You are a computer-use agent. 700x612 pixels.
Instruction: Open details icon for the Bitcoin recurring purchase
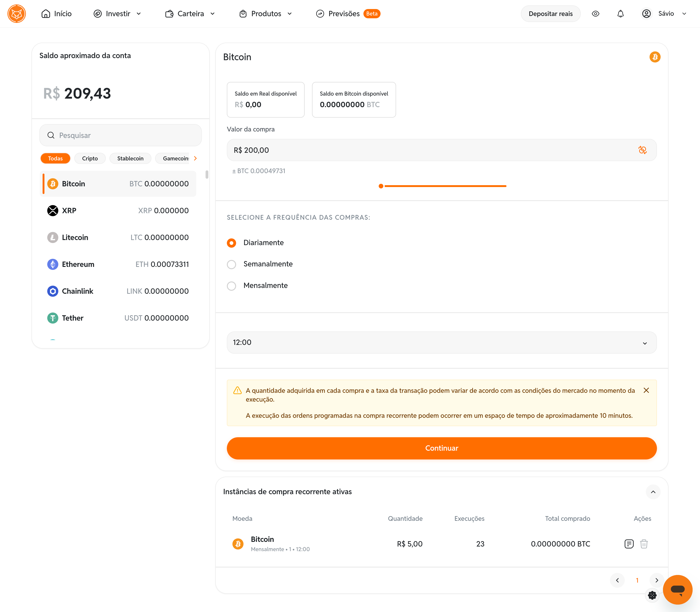tap(629, 544)
